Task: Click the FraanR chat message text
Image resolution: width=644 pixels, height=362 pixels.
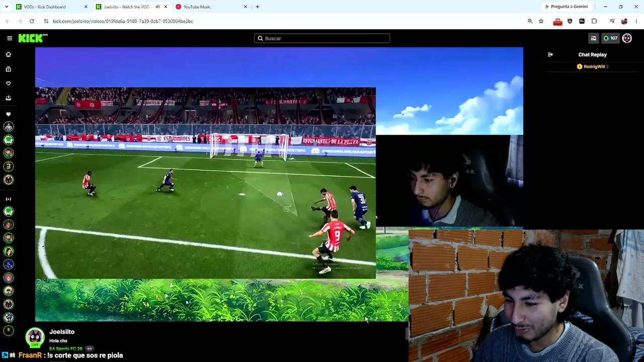Action: pos(85,355)
